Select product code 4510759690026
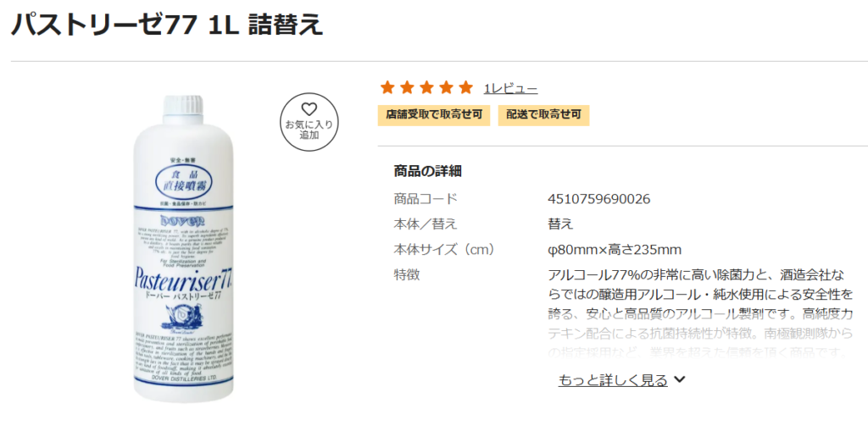The width and height of the screenshot is (868, 431). tap(599, 199)
